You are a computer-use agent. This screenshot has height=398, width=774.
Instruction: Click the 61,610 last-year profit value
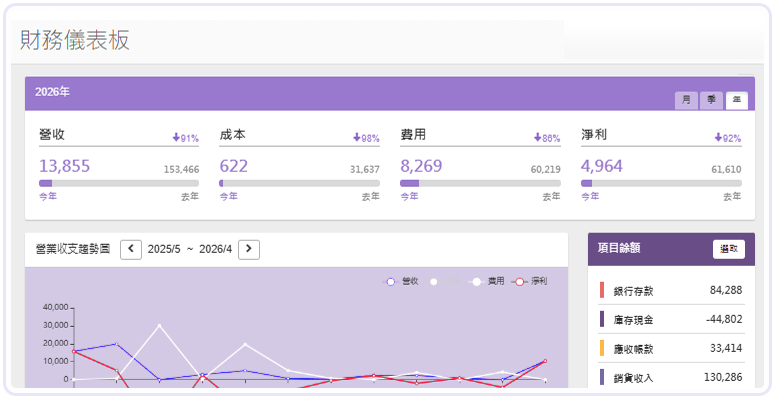pos(726,169)
